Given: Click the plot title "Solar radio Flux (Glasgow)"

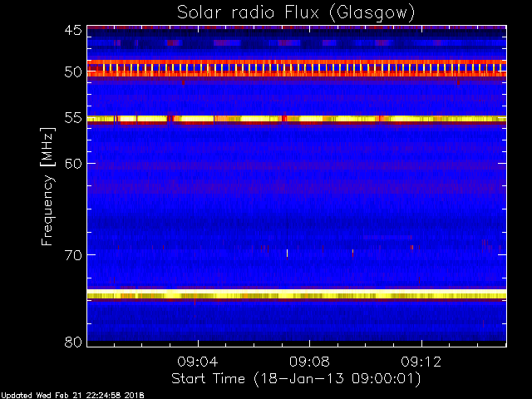Looking at the screenshot, I should [x=296, y=13].
